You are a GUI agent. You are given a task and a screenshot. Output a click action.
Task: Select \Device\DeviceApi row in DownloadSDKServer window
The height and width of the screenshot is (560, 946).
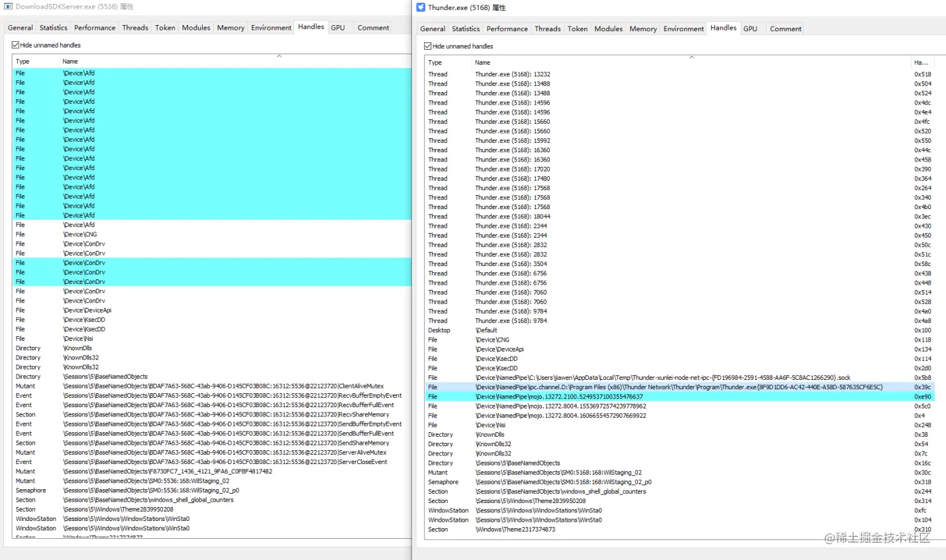click(x=212, y=310)
